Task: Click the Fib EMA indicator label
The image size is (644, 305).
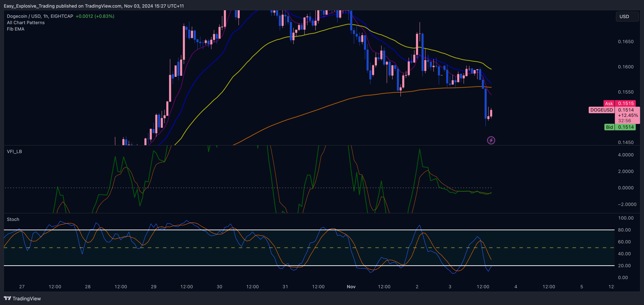Action: (x=16, y=29)
